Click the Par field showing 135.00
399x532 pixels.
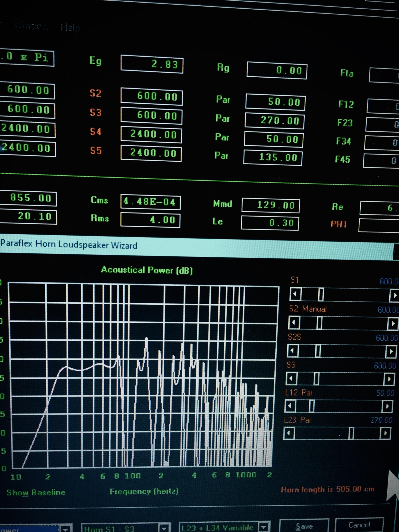coord(273,157)
